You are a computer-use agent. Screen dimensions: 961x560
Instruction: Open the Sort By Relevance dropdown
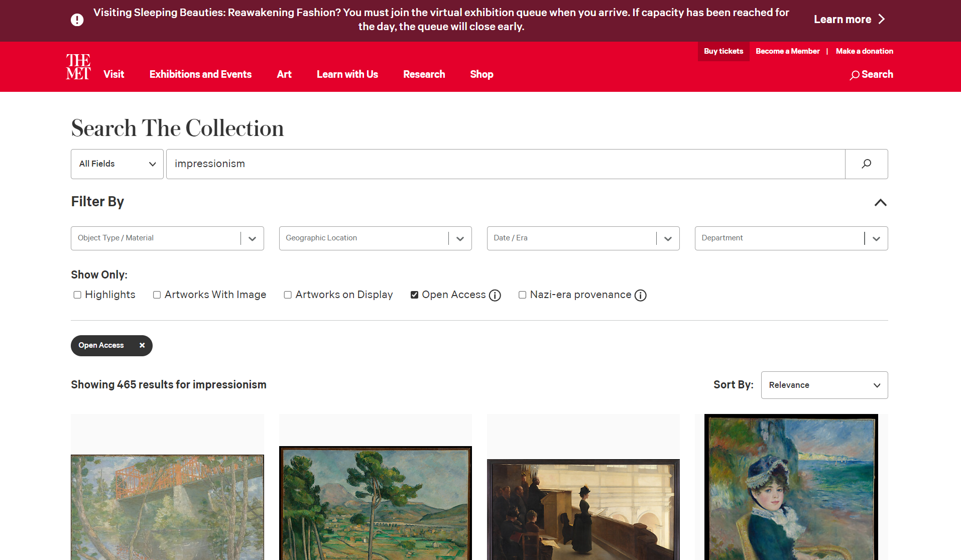click(x=824, y=385)
